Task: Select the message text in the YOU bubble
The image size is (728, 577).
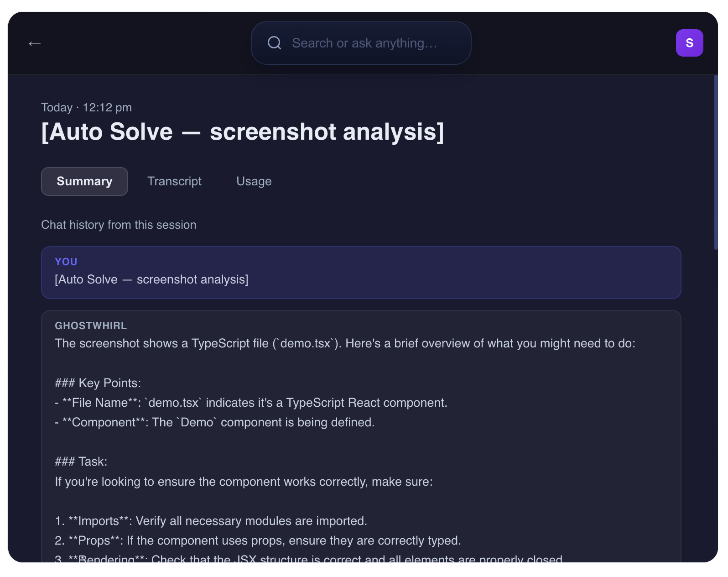Action: (151, 279)
